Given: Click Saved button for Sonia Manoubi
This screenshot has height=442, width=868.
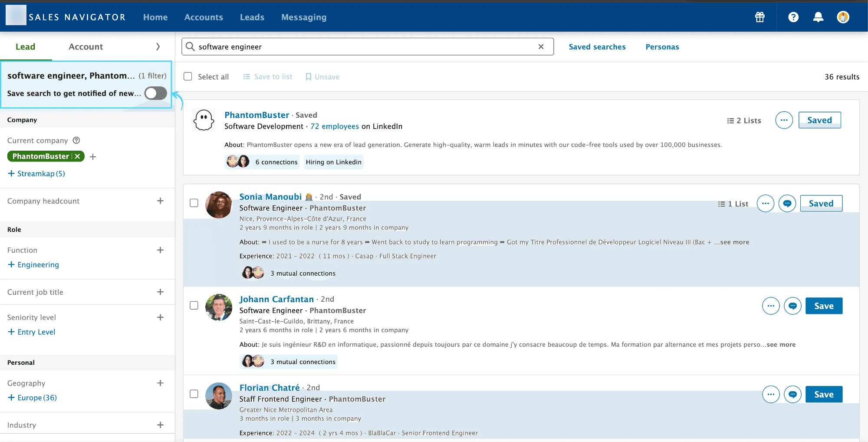Looking at the screenshot, I should point(821,204).
